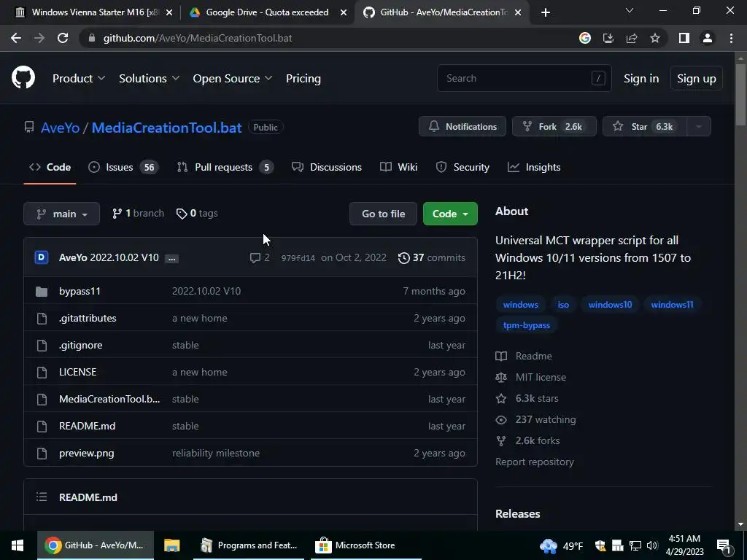Open the Wiki tab

[399, 167]
